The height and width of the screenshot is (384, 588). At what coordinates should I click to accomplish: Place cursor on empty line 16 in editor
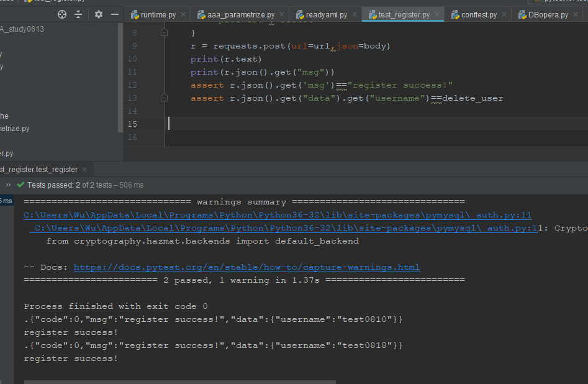coord(310,137)
